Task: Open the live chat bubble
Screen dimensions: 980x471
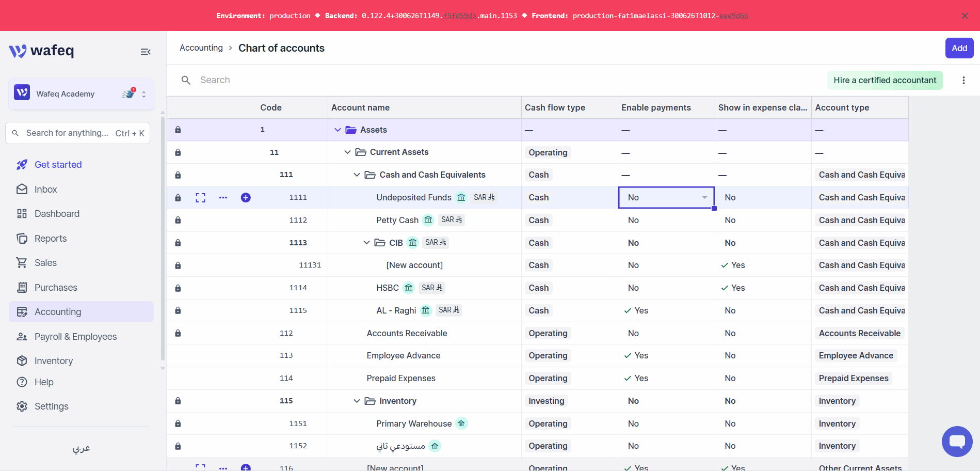Action: [957, 441]
